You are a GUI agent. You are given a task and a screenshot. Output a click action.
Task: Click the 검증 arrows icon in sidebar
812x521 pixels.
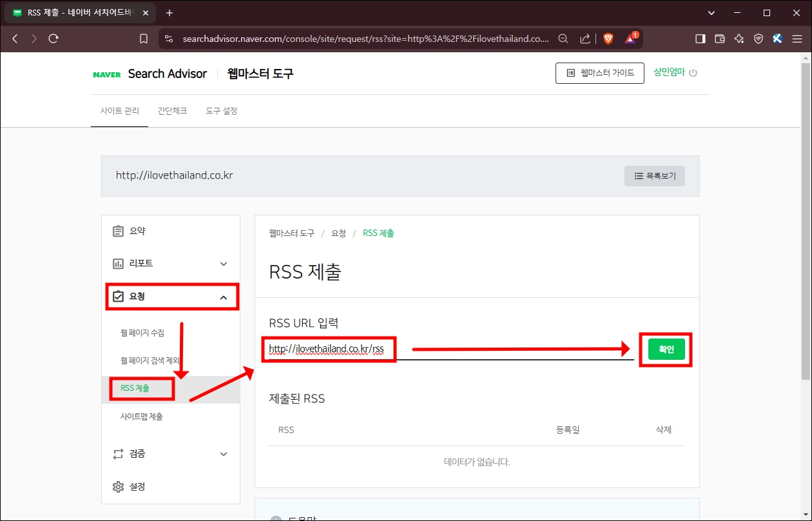[118, 454]
